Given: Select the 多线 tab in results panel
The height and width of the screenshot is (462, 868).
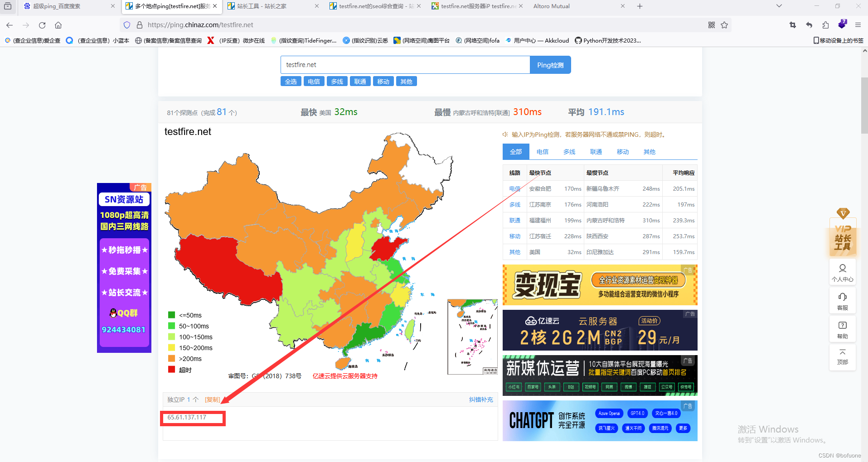Looking at the screenshot, I should pyautogui.click(x=569, y=152).
